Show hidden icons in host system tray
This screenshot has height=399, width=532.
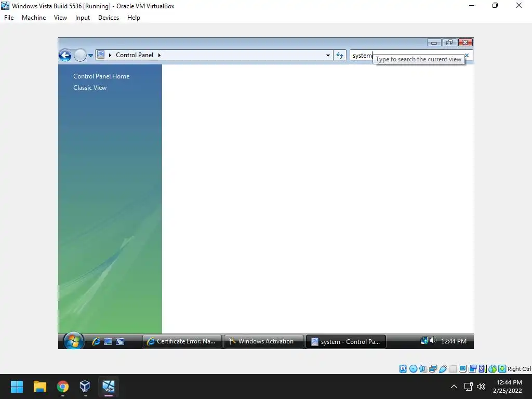pos(454,387)
